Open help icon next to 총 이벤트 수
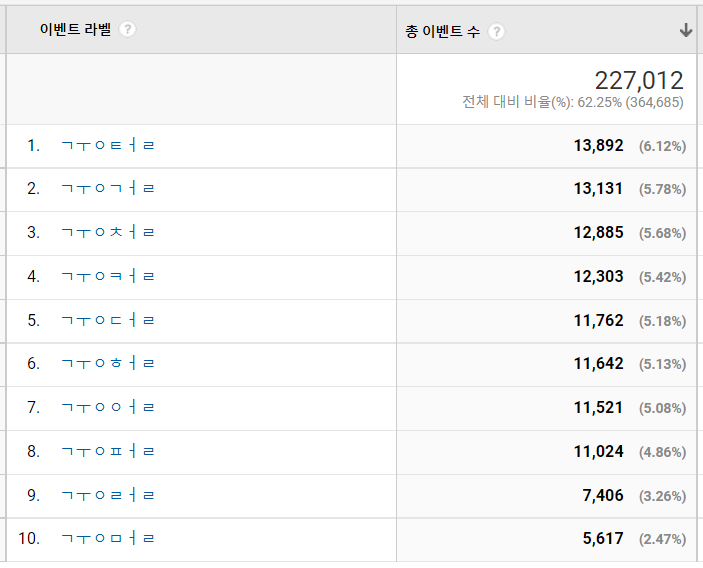This screenshot has width=703, height=568. pos(496,32)
